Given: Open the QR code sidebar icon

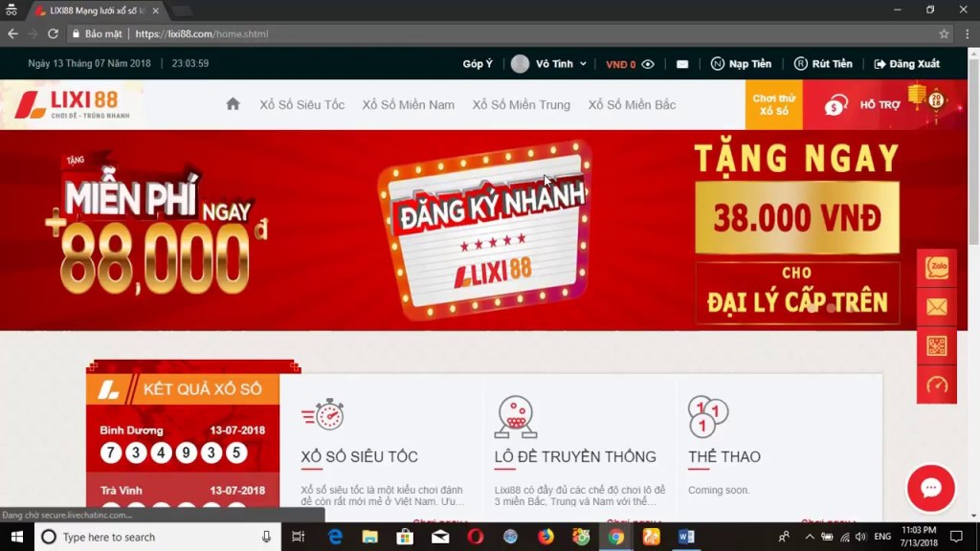Looking at the screenshot, I should pyautogui.click(x=937, y=346).
